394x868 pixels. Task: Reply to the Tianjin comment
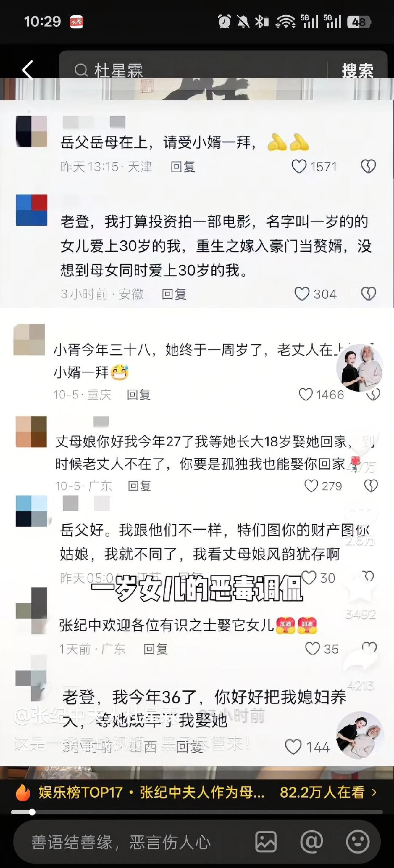[183, 167]
